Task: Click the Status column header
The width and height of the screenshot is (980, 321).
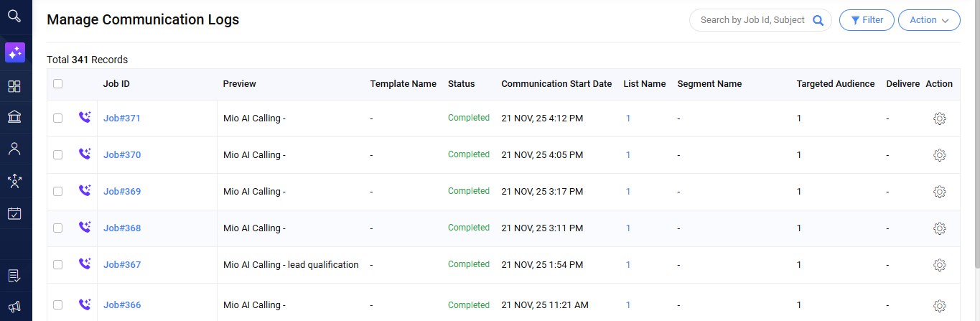Action: tap(461, 84)
